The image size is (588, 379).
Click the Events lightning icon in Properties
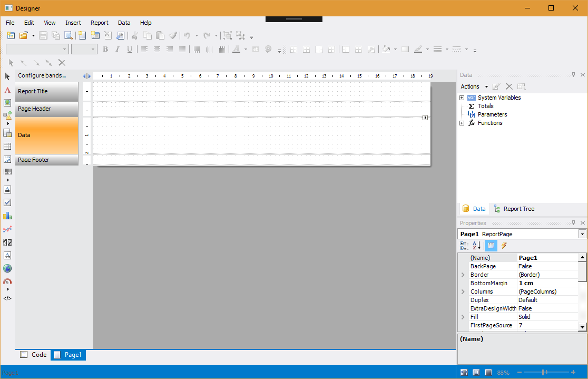[x=504, y=246]
